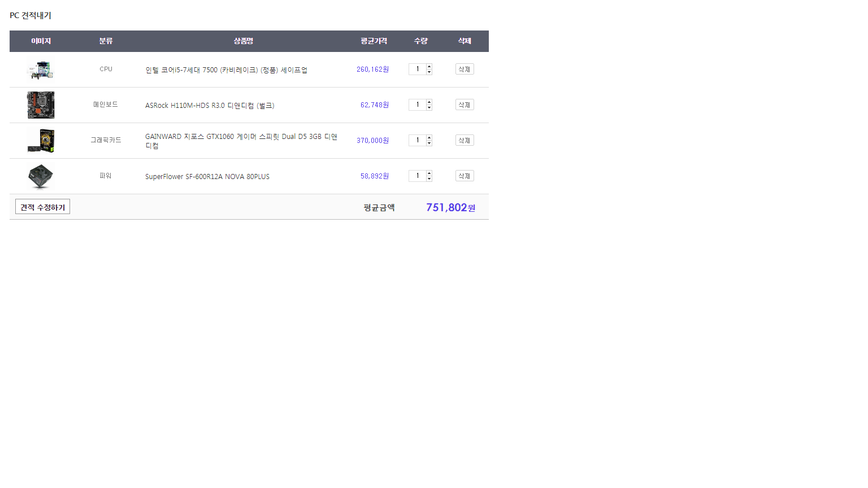Click the 이미지 column header
Screen dimensions: 868x488
[41, 41]
